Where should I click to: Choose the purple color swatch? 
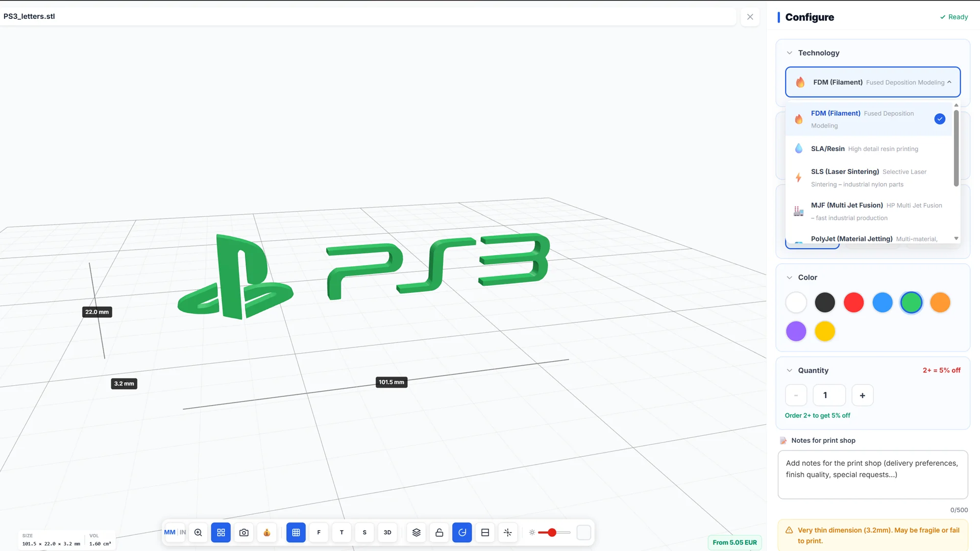pyautogui.click(x=796, y=331)
